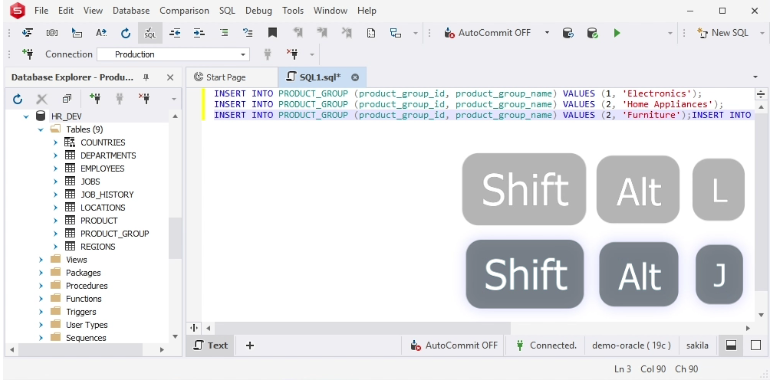
Task: Select the REGIONS table
Action: 98,247
